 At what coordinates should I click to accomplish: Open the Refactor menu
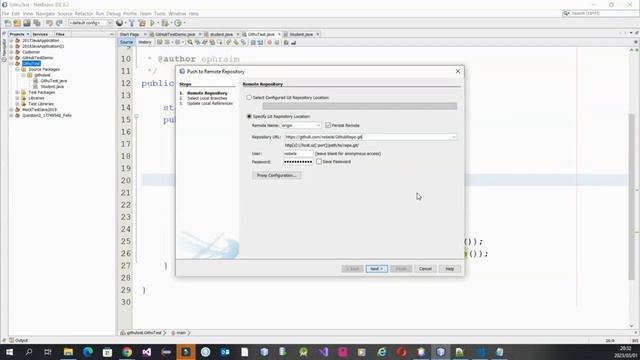click(x=84, y=13)
